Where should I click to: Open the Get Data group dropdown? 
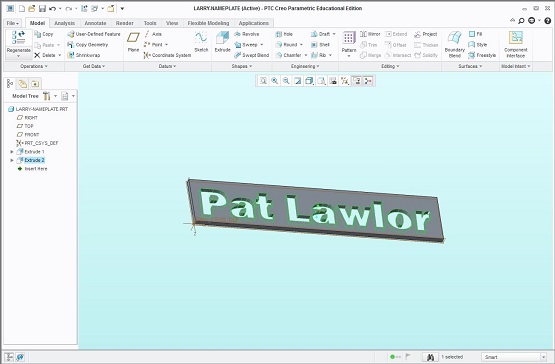click(x=94, y=66)
